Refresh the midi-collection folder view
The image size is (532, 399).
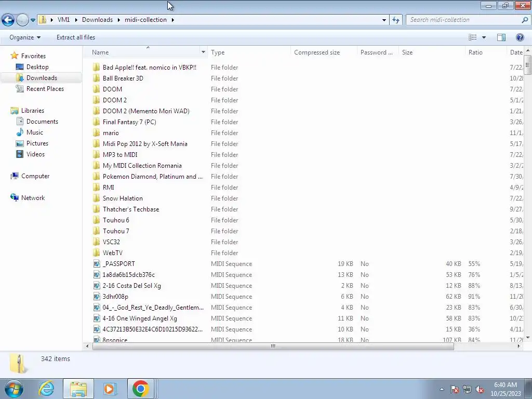click(396, 20)
